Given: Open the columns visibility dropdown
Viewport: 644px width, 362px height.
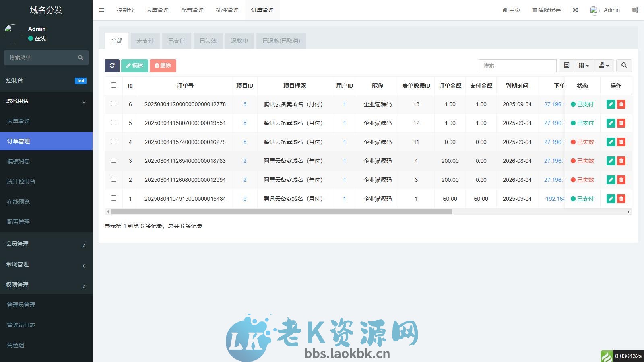Looking at the screenshot, I should tap(584, 65).
